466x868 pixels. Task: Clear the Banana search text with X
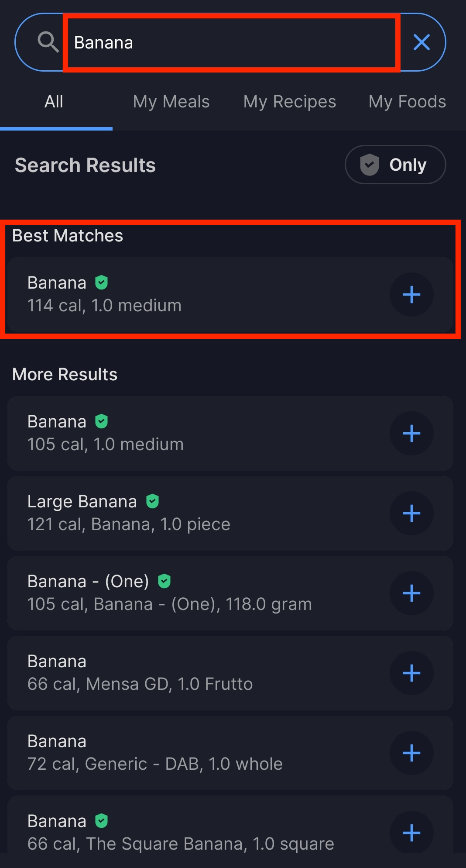pyautogui.click(x=421, y=42)
